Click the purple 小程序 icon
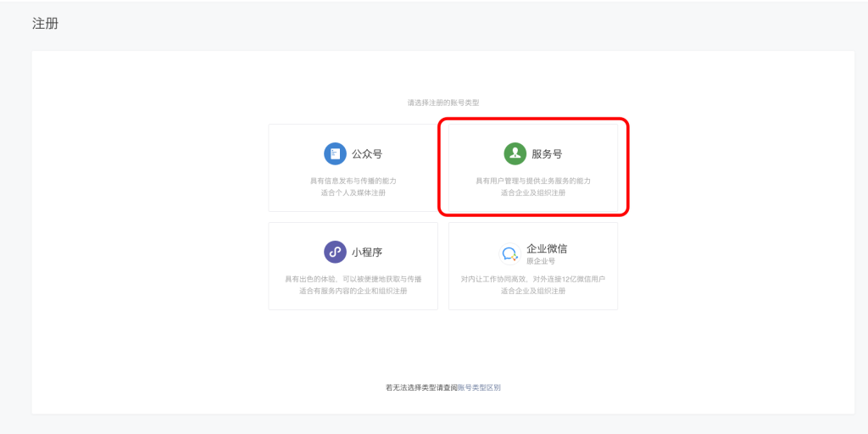 pyautogui.click(x=335, y=252)
